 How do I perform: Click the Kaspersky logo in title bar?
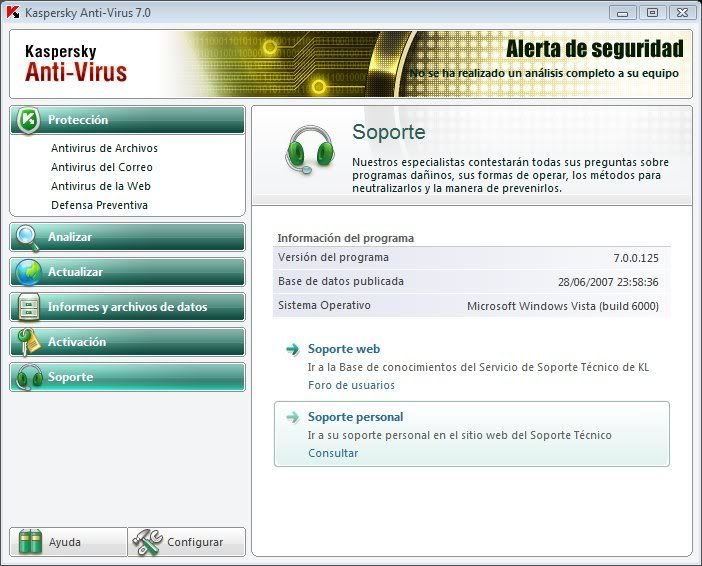[x=13, y=12]
